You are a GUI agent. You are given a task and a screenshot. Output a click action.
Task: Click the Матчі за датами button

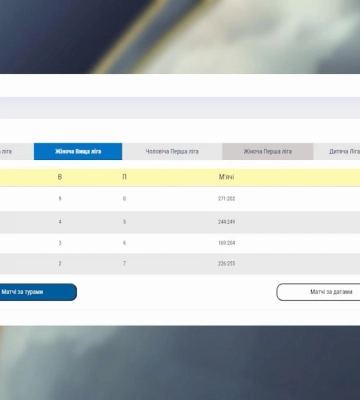pyautogui.click(x=318, y=292)
